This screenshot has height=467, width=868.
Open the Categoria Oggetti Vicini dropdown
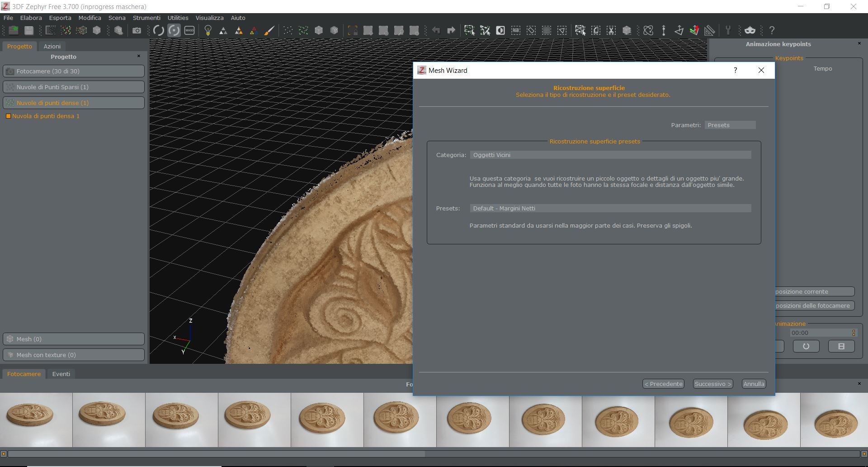(610, 155)
